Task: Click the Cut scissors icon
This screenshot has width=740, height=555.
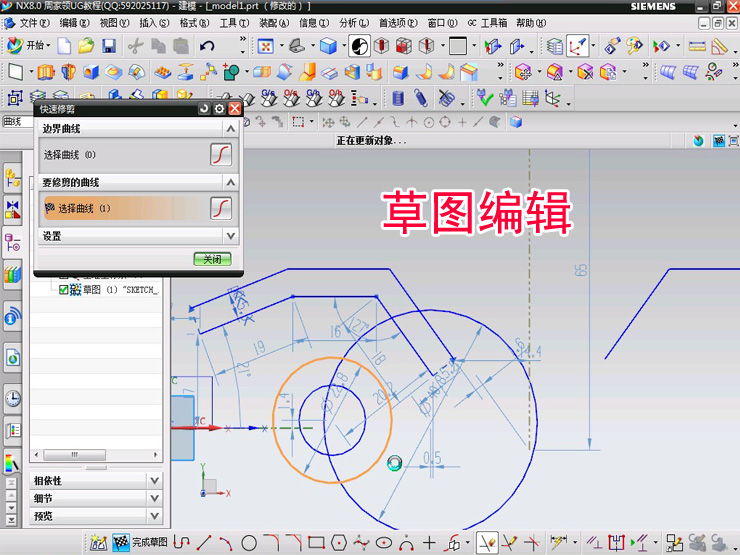Action: [x=135, y=45]
